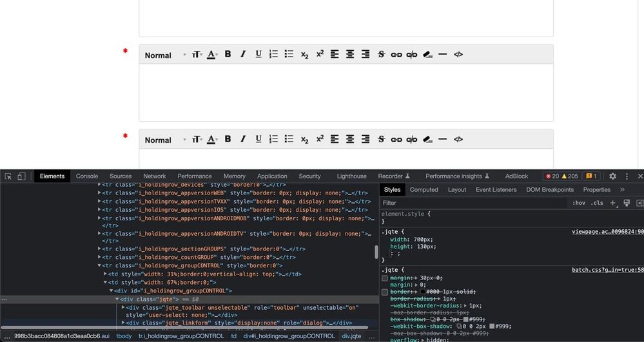The width and height of the screenshot is (644, 342).
Task: Open the Event Listeners tab
Action: (x=496, y=190)
